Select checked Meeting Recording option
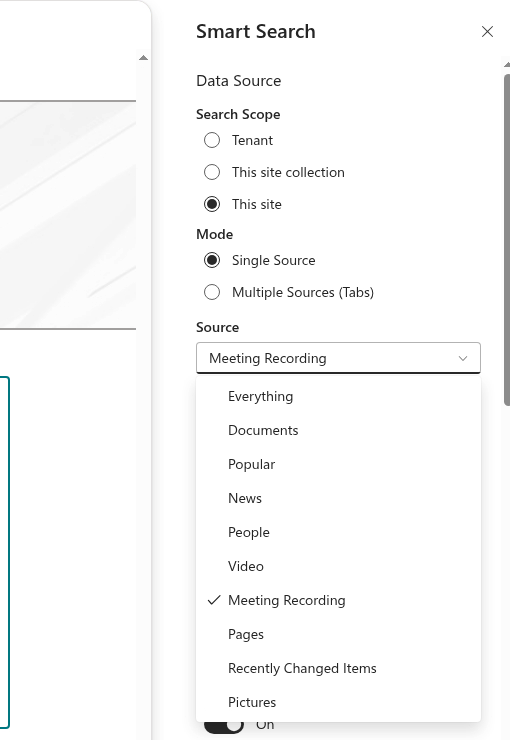The image size is (510, 740). [x=338, y=600]
